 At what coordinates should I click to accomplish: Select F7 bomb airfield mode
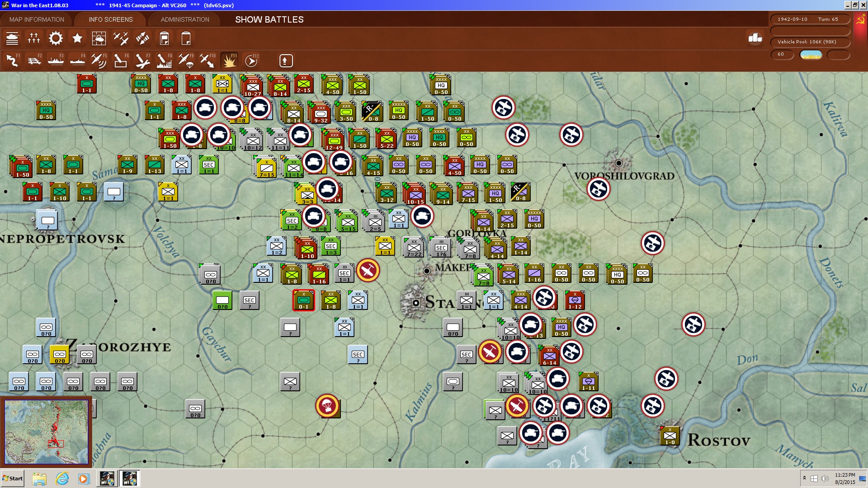142,60
